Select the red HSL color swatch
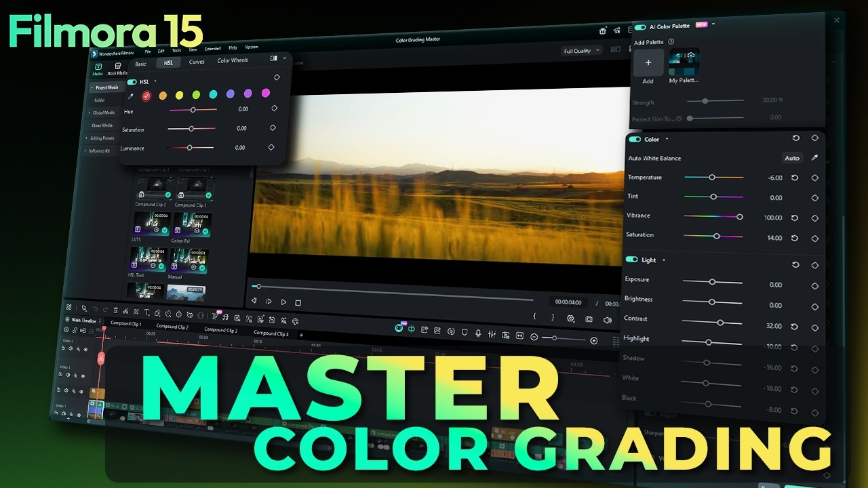This screenshot has height=488, width=868. [x=146, y=96]
